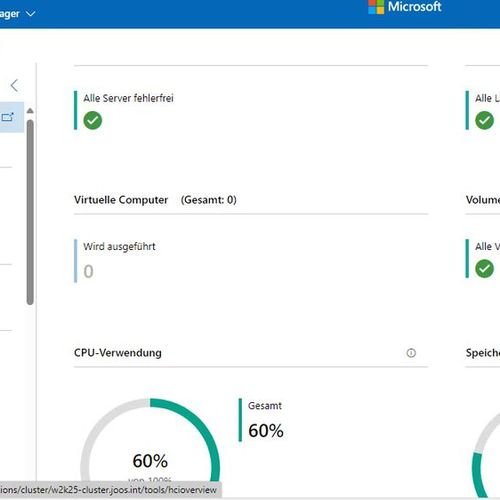Click 'Alle Server fehlerfrei' status text
Image resolution: width=500 pixels, height=500 pixels.
pos(128,98)
